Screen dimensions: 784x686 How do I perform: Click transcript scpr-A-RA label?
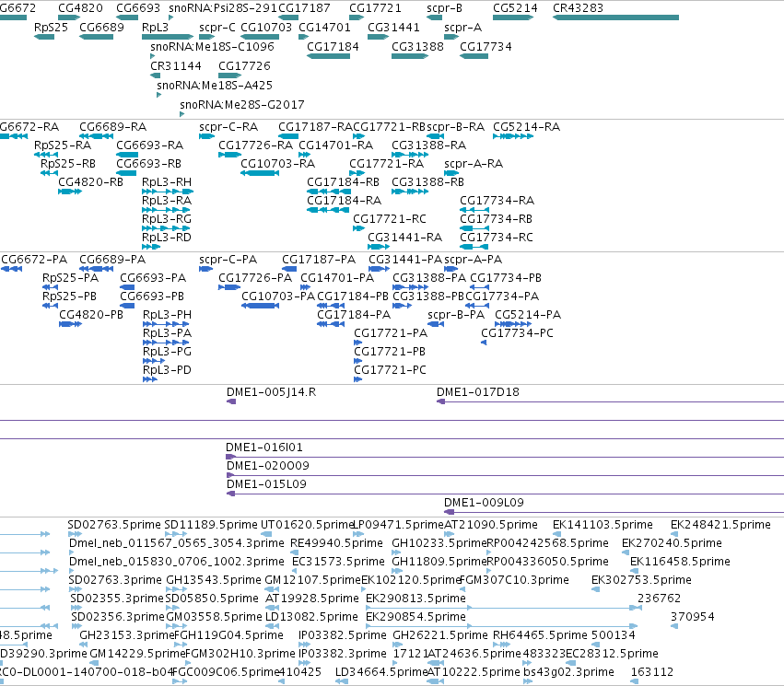tap(474, 164)
